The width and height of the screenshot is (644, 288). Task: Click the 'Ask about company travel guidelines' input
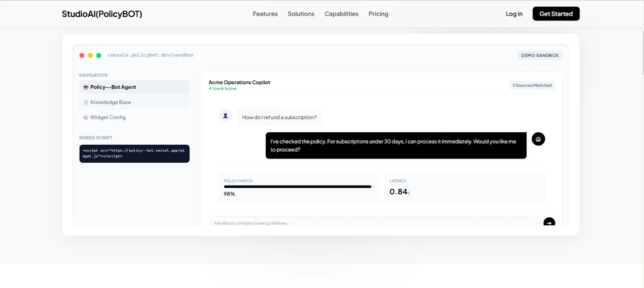pyautogui.click(x=374, y=222)
